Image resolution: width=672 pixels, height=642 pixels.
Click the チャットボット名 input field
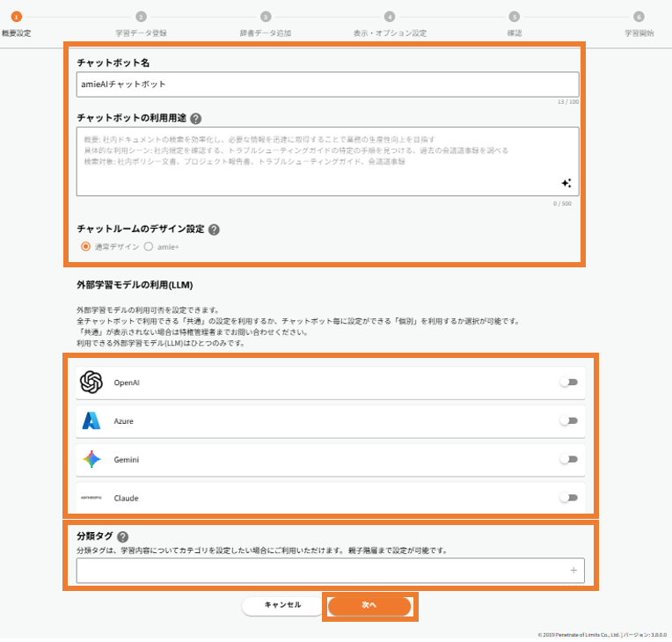(327, 84)
